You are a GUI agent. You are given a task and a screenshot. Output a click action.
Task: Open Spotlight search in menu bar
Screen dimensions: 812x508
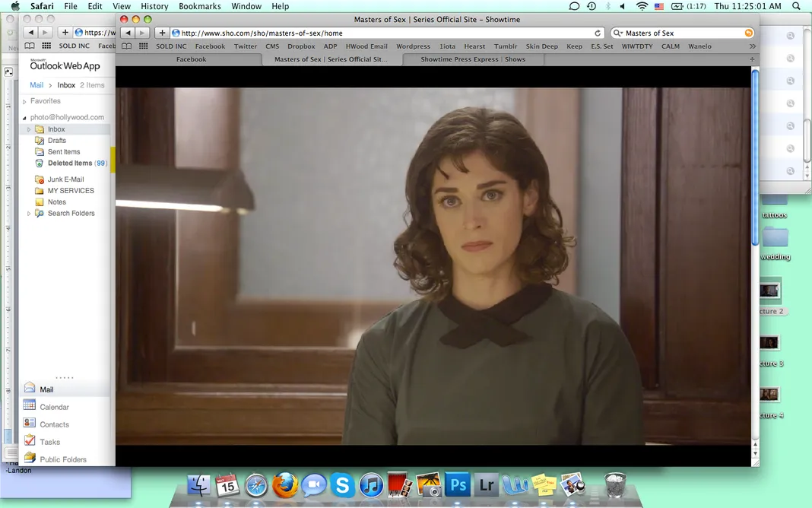[x=796, y=6]
